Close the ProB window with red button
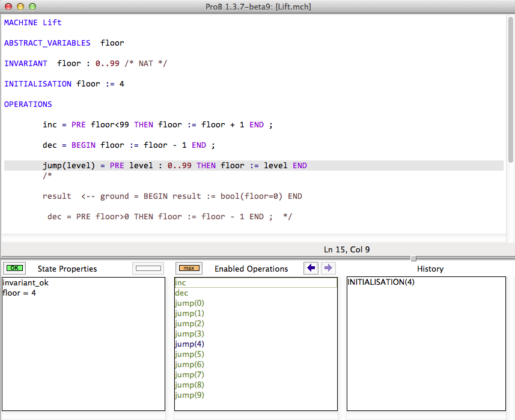Image resolution: width=515 pixels, height=420 pixels. tap(8, 7)
